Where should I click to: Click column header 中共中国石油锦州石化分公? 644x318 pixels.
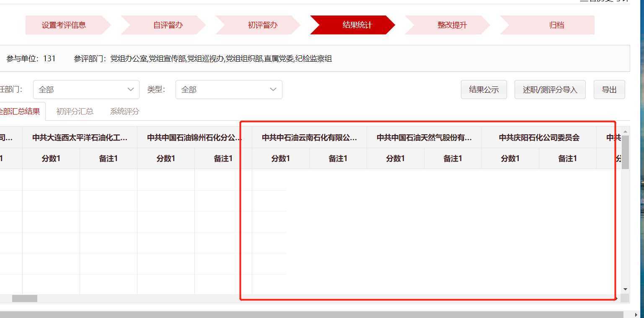click(194, 138)
